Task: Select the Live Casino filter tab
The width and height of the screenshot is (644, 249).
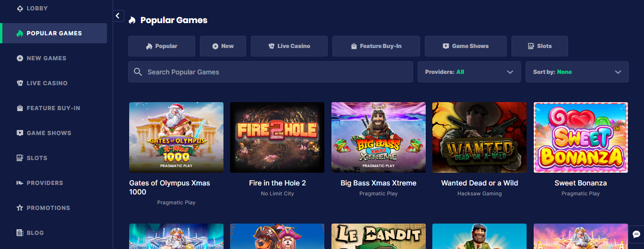Action: (x=289, y=46)
